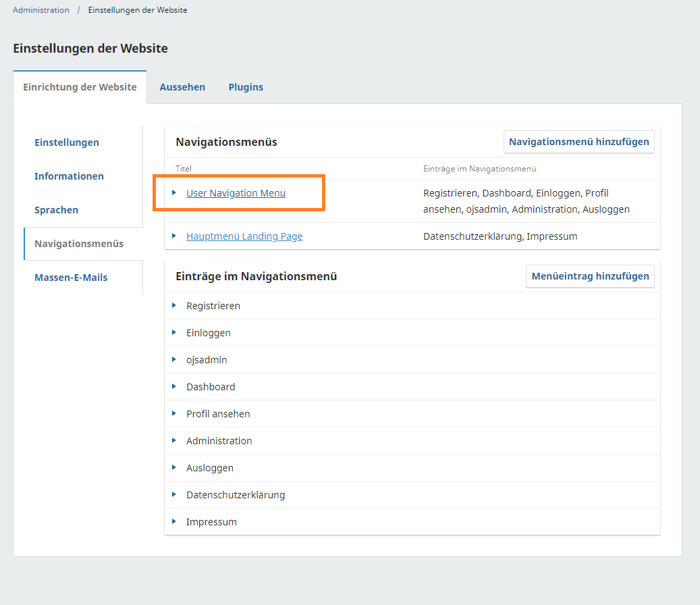Expand the User Navigation Menu row triangle
Viewport: 700px width, 605px height.
(x=174, y=192)
